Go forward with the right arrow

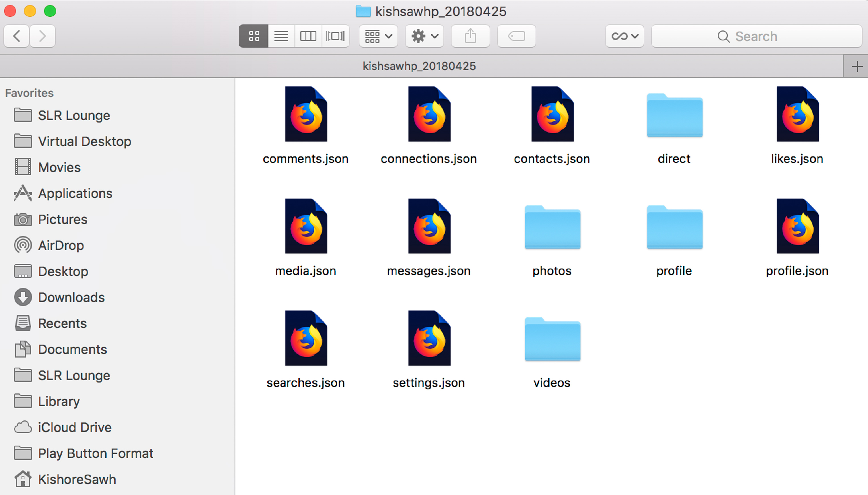(x=42, y=36)
